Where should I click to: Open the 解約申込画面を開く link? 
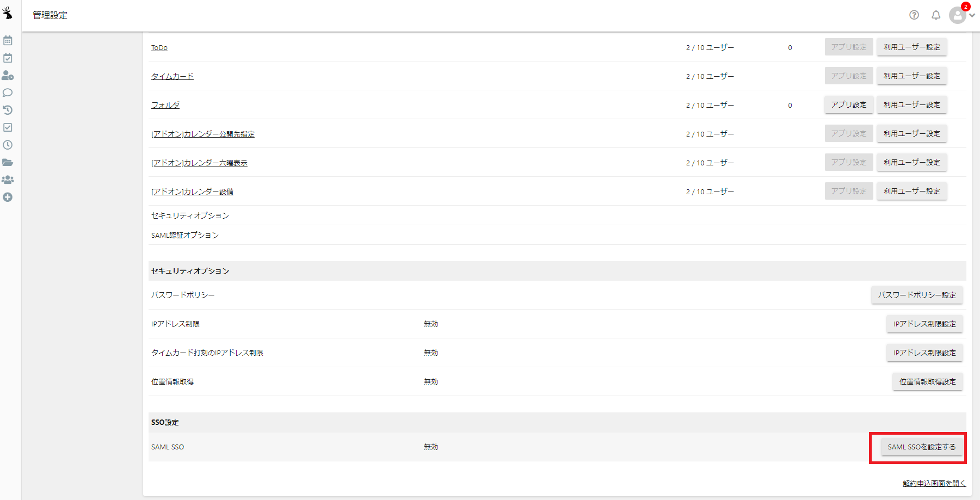point(934,484)
